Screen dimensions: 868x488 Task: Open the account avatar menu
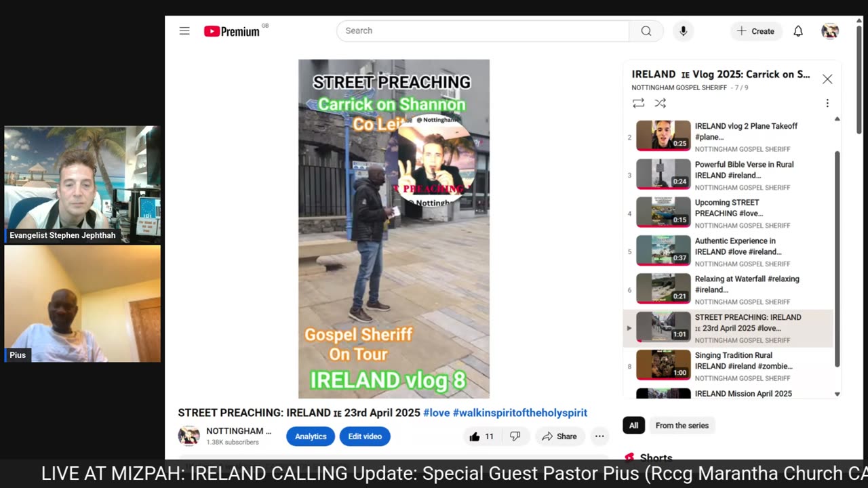[830, 31]
